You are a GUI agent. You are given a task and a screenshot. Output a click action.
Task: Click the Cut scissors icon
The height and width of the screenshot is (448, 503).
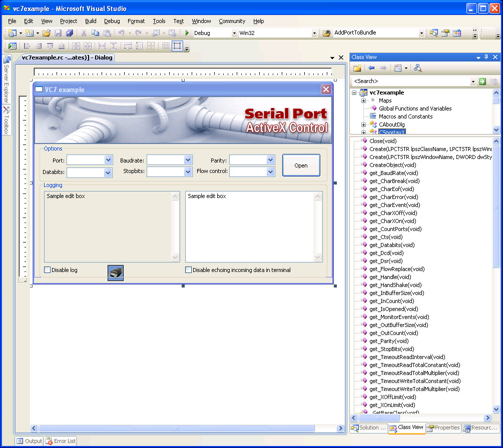pos(84,32)
